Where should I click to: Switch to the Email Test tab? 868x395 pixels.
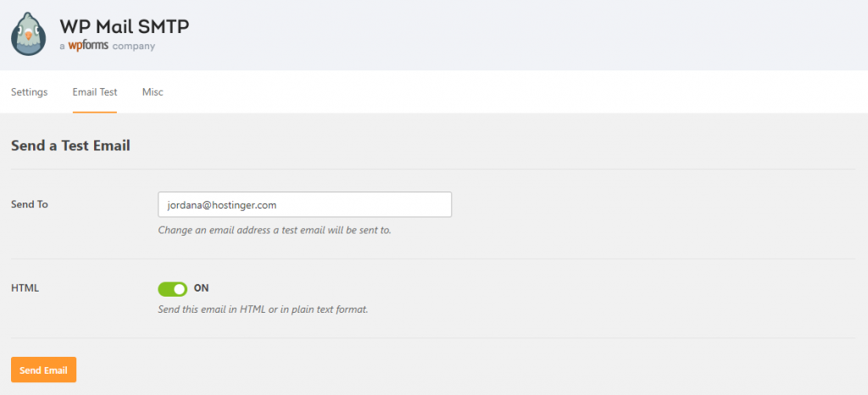pyautogui.click(x=95, y=92)
